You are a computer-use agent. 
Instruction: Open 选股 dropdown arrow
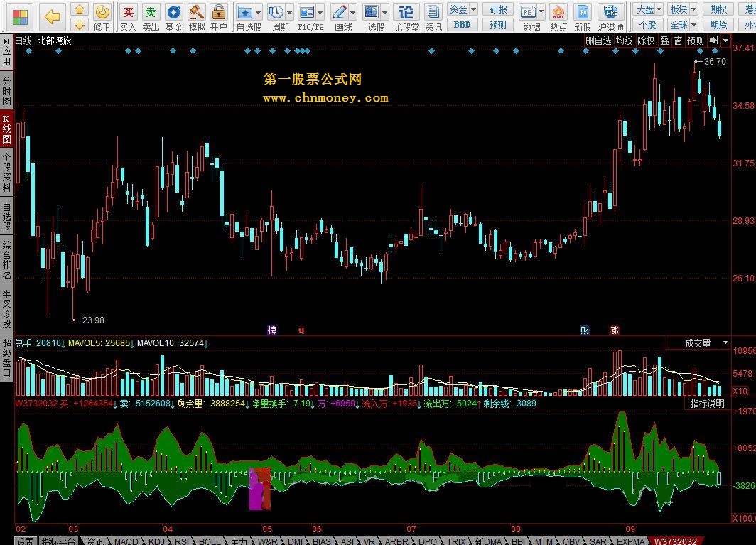pos(385,12)
